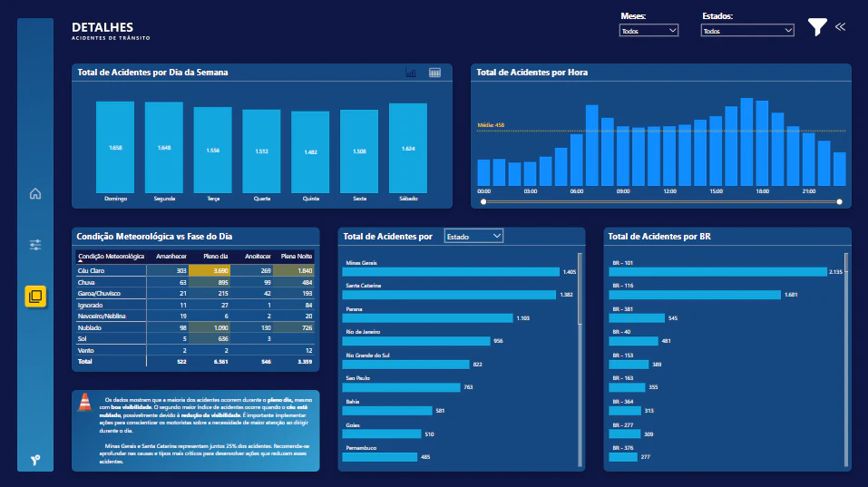Click the Nublado row label
This screenshot has height=487, width=868.
coord(90,327)
